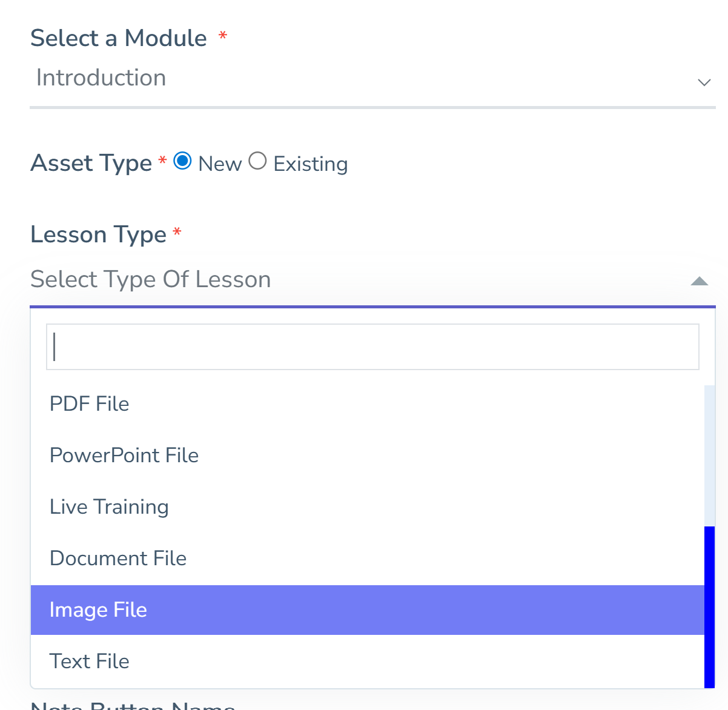Click the Select a Module label

(x=119, y=38)
